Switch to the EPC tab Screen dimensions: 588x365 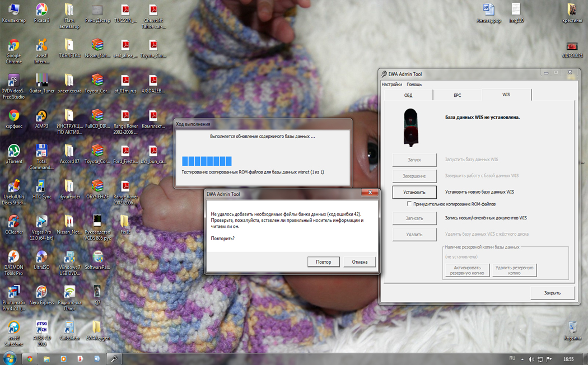click(x=457, y=95)
